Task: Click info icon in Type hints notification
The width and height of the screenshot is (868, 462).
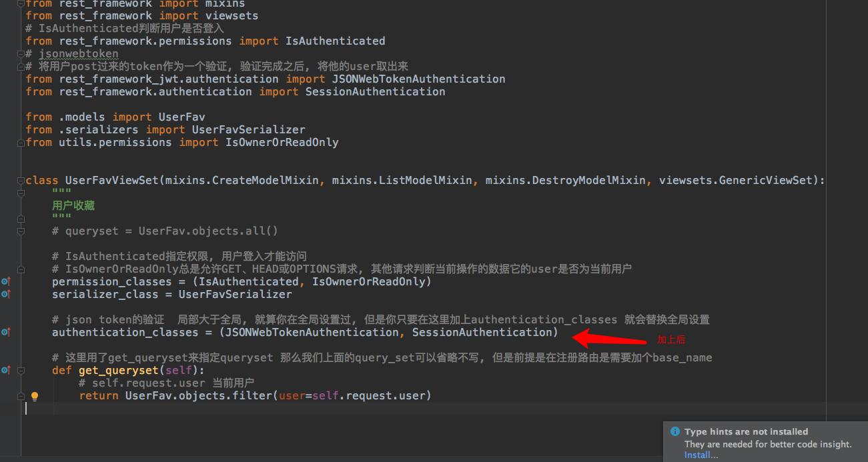Action: [x=675, y=431]
